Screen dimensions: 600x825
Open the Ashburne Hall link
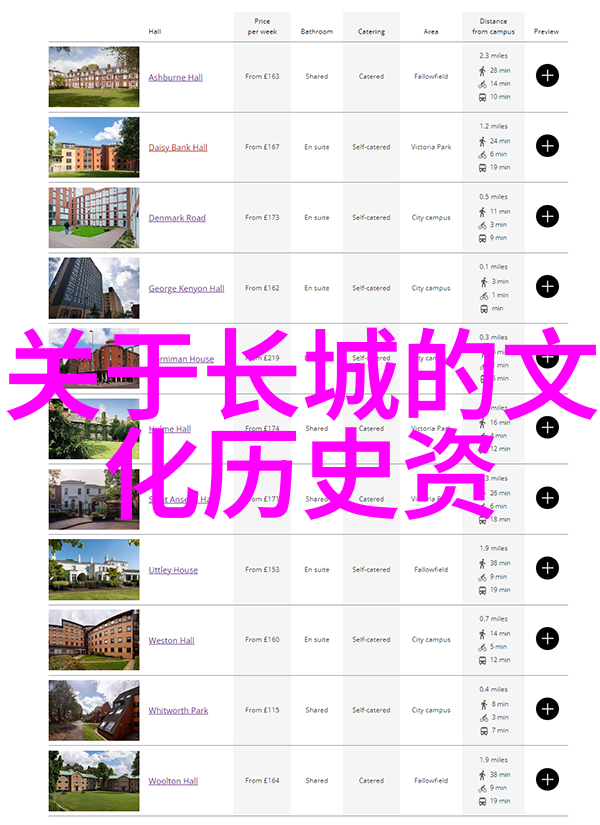pyautogui.click(x=175, y=77)
